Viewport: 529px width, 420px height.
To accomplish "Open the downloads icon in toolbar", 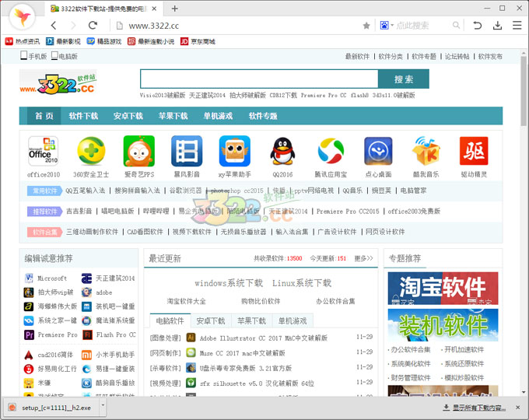I will coord(497,26).
